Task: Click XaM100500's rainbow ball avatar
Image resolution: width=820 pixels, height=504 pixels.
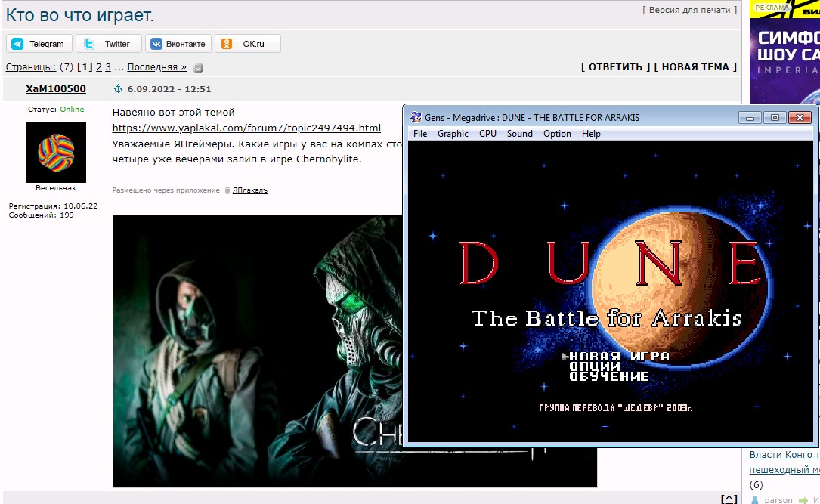Action: pos(56,152)
